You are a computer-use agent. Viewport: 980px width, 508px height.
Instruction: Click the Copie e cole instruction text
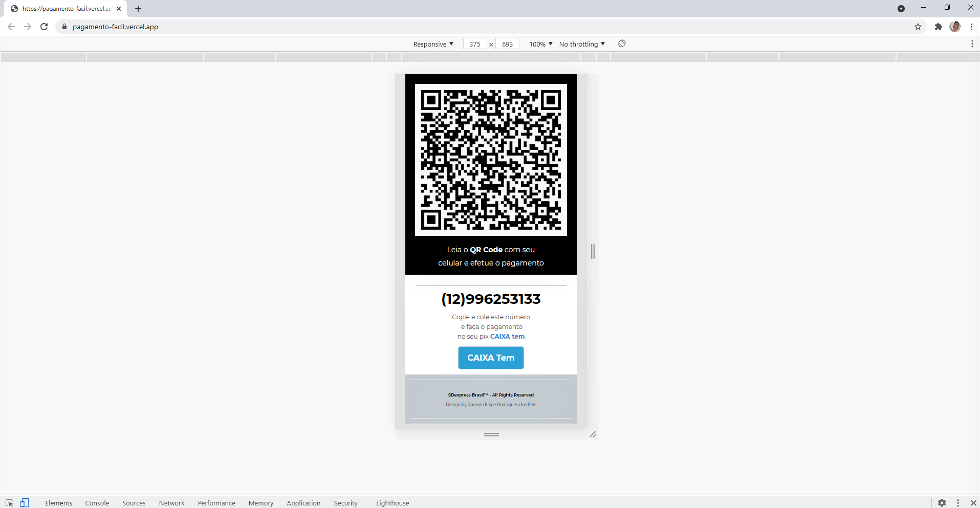point(491,327)
